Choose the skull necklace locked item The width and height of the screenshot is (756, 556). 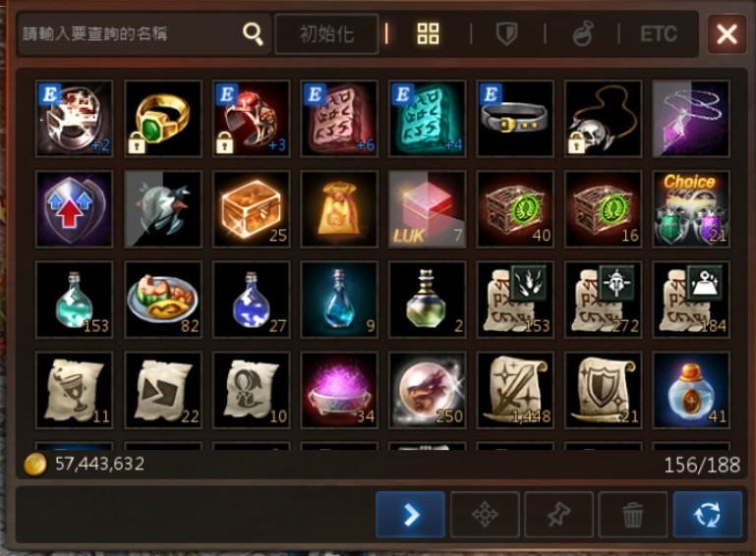tap(604, 119)
